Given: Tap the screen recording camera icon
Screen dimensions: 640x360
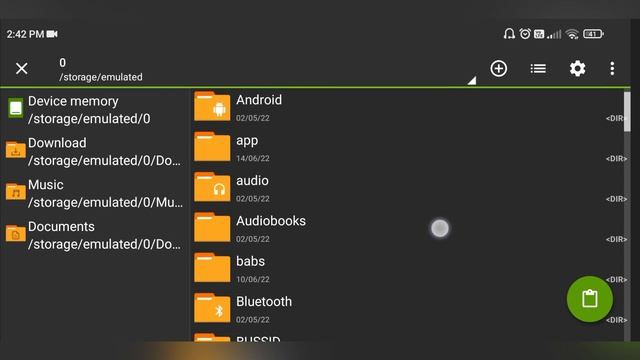Looking at the screenshot, I should tap(52, 34).
